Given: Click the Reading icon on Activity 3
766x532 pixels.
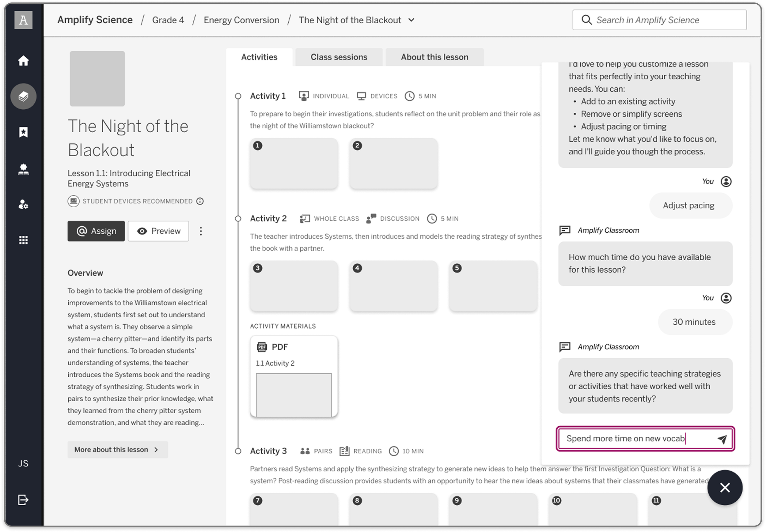Looking at the screenshot, I should pos(344,451).
